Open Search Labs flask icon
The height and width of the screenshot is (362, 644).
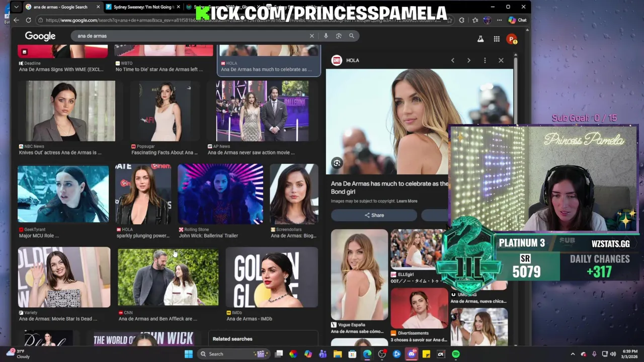tap(480, 39)
